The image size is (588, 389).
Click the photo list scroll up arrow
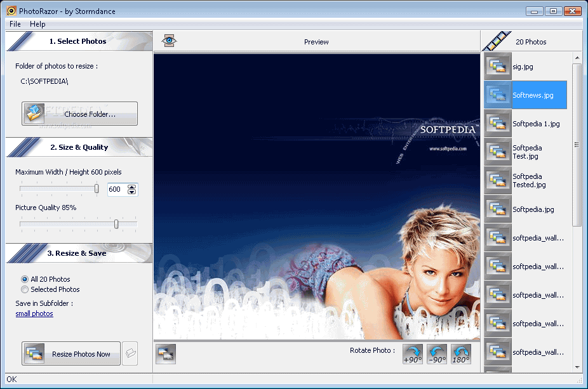click(x=577, y=58)
